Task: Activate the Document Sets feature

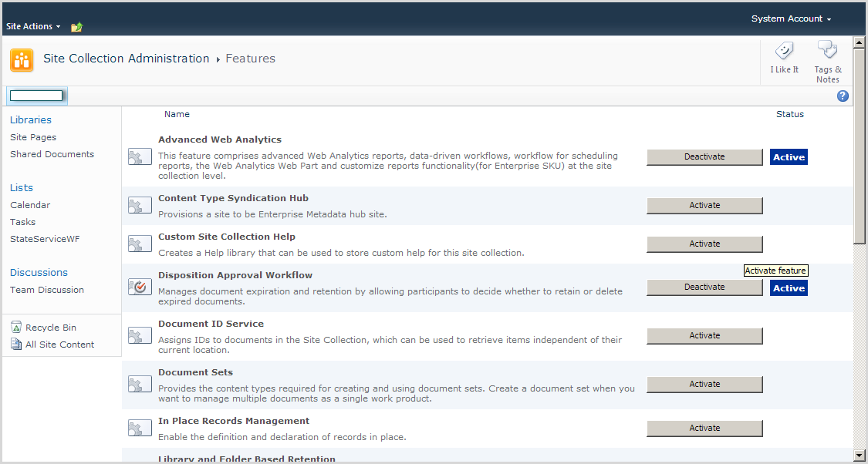Action: 704,385
